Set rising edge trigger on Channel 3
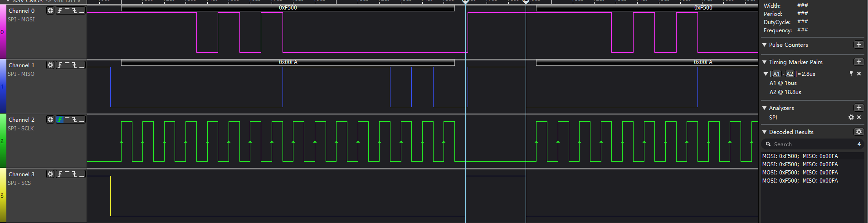 tap(60, 174)
